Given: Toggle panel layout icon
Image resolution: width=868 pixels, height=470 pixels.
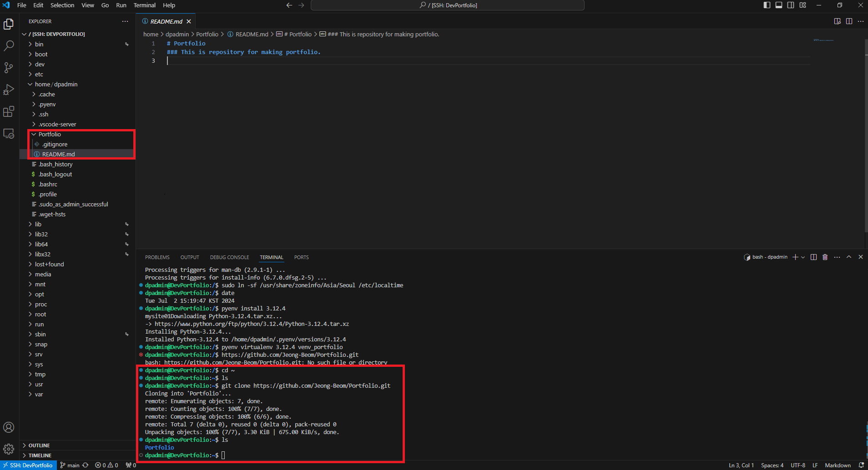Looking at the screenshot, I should click(x=779, y=5).
